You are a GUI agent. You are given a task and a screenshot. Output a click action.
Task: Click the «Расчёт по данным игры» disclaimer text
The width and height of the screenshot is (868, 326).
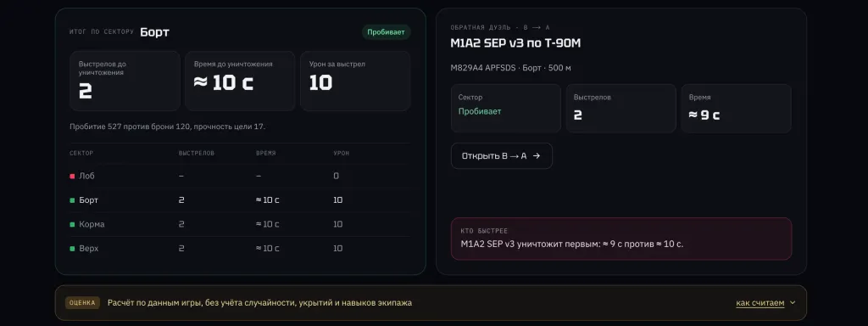pos(259,303)
